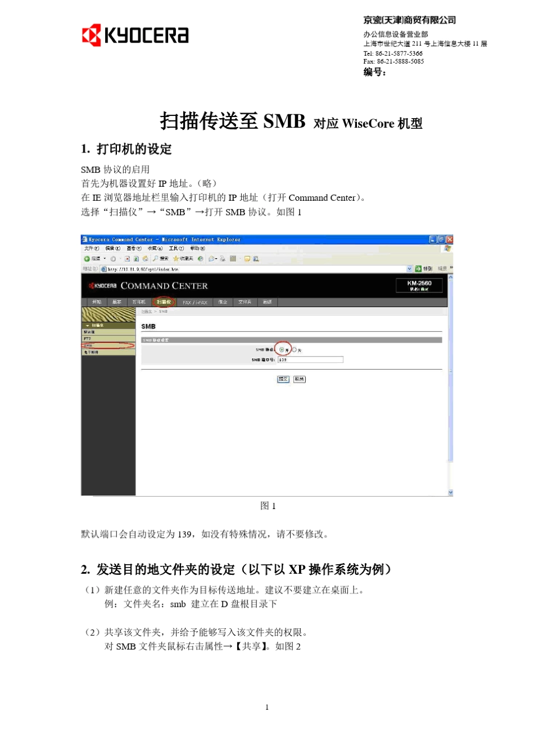Switch to the 扫描仪 tab
Screen dimensions: 534x756
164,302
